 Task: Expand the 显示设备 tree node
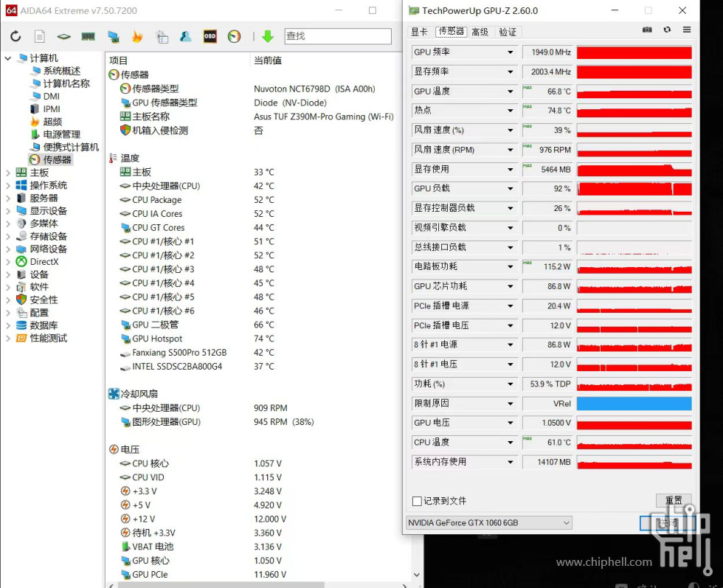click(x=8, y=211)
